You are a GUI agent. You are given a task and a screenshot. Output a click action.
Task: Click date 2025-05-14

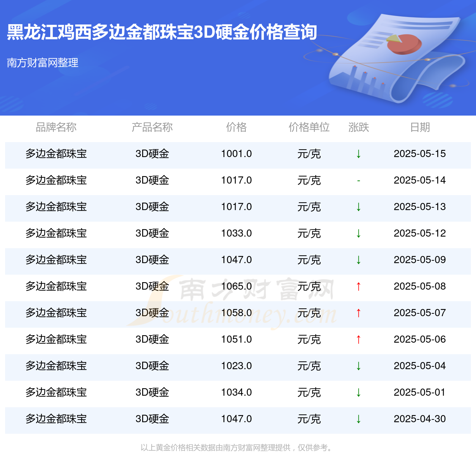pyautogui.click(x=420, y=180)
